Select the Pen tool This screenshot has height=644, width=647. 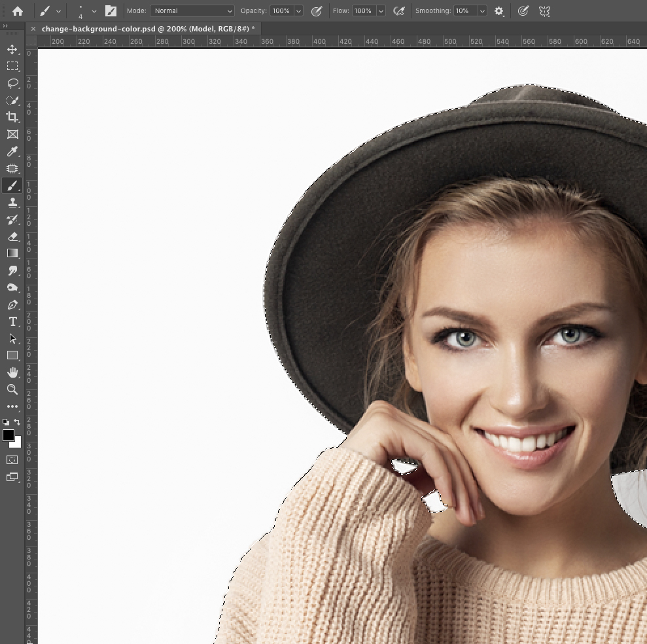click(12, 305)
